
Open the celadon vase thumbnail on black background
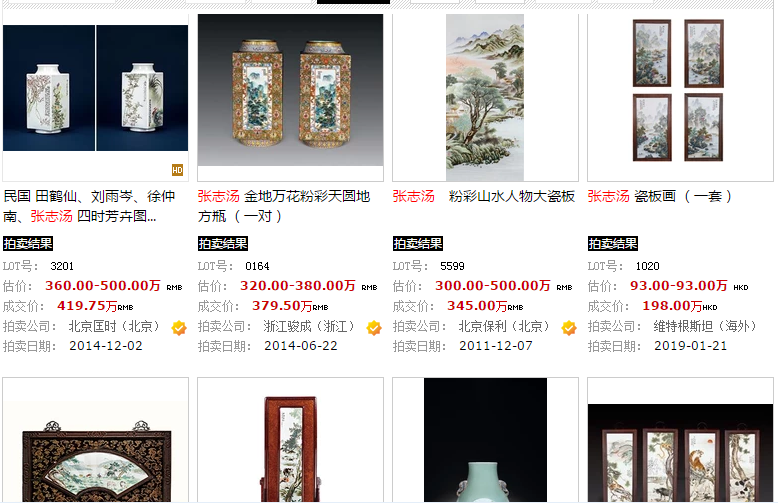[x=485, y=440]
